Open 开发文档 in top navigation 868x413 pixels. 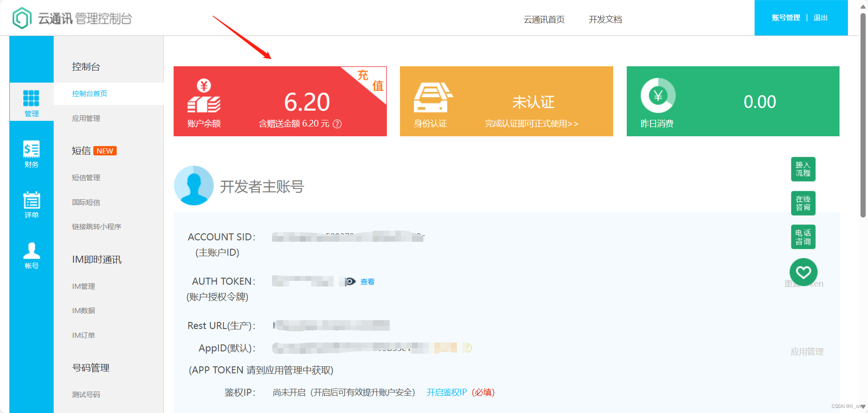[605, 19]
